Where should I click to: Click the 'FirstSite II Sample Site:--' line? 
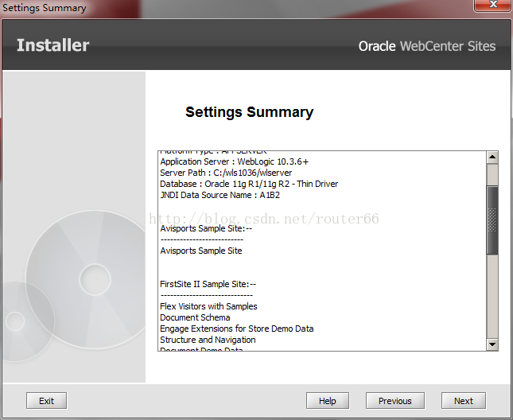click(x=208, y=284)
